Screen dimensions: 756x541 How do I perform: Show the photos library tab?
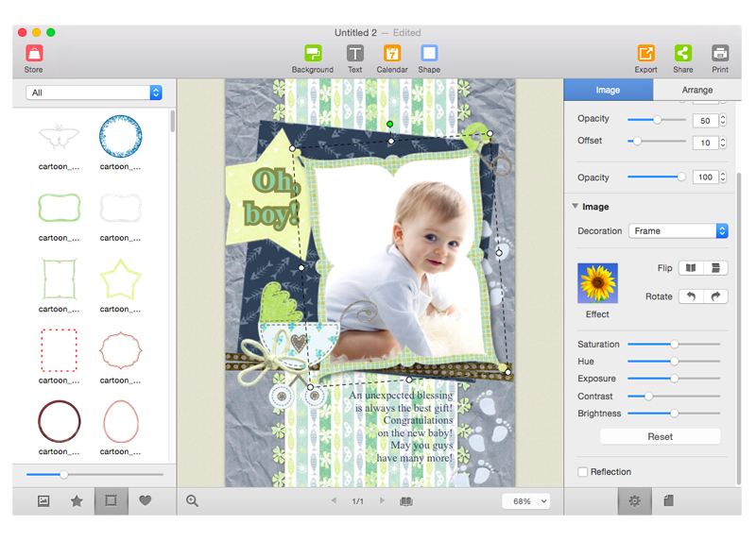point(43,501)
